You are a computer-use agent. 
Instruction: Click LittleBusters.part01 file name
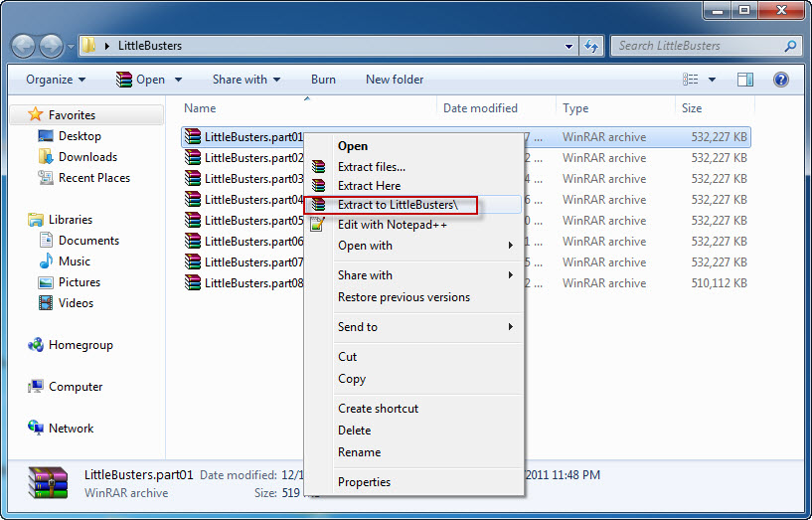point(253,137)
